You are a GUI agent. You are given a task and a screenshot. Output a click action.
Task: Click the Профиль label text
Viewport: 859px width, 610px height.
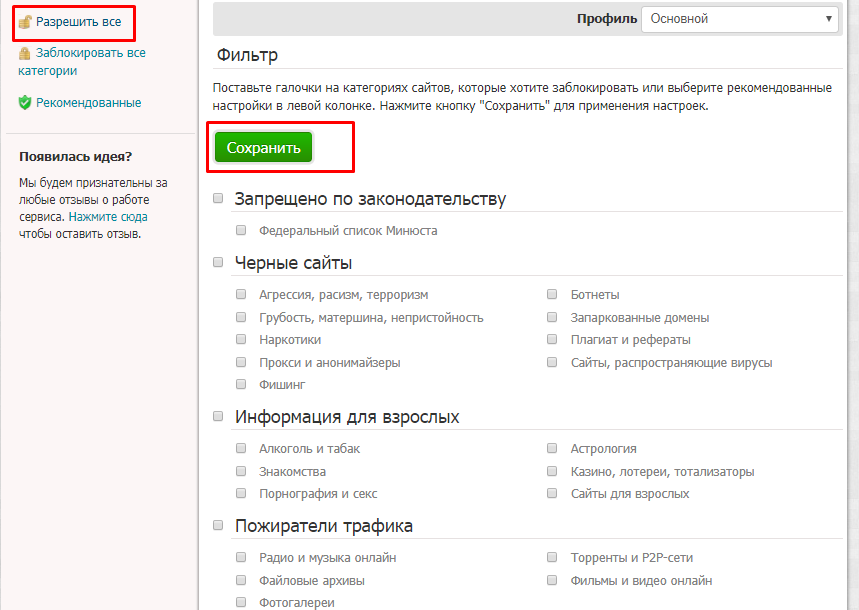click(x=607, y=19)
